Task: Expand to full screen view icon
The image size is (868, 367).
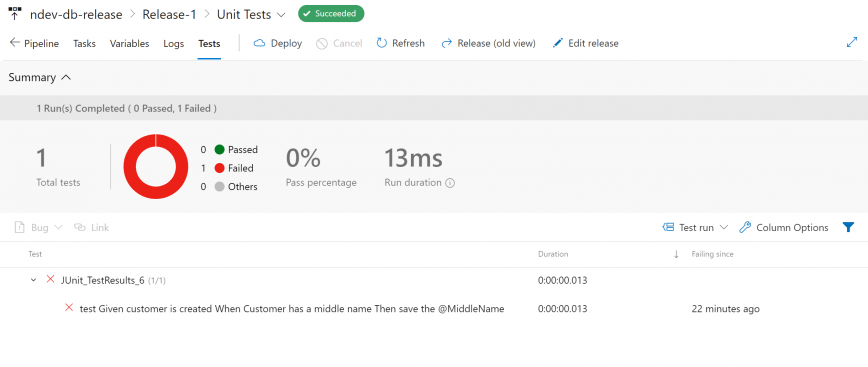Action: [x=852, y=43]
